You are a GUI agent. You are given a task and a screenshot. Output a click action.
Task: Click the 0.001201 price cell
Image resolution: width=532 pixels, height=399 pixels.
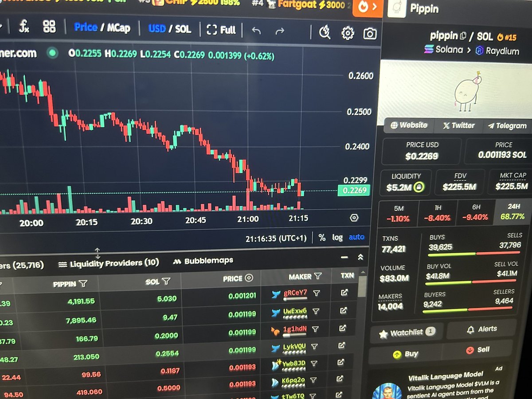point(242,296)
